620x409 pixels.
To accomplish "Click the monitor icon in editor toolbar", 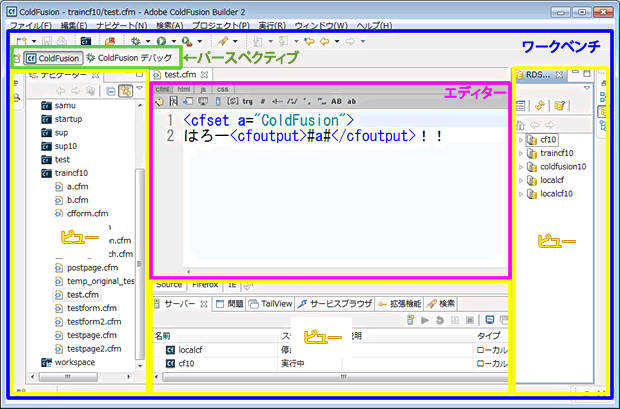I will tap(203, 102).
